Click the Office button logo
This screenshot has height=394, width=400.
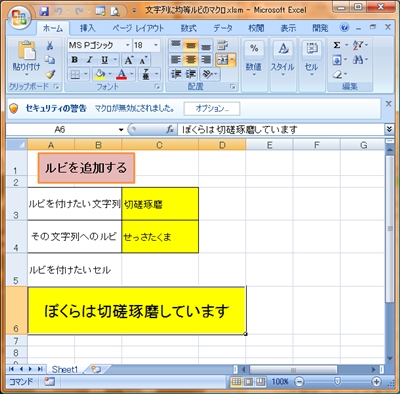click(x=20, y=17)
